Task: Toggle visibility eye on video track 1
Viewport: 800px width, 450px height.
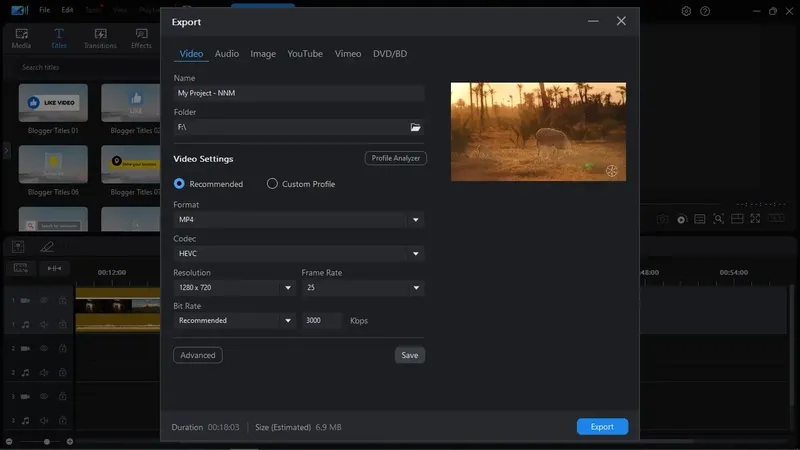Action: click(44, 301)
